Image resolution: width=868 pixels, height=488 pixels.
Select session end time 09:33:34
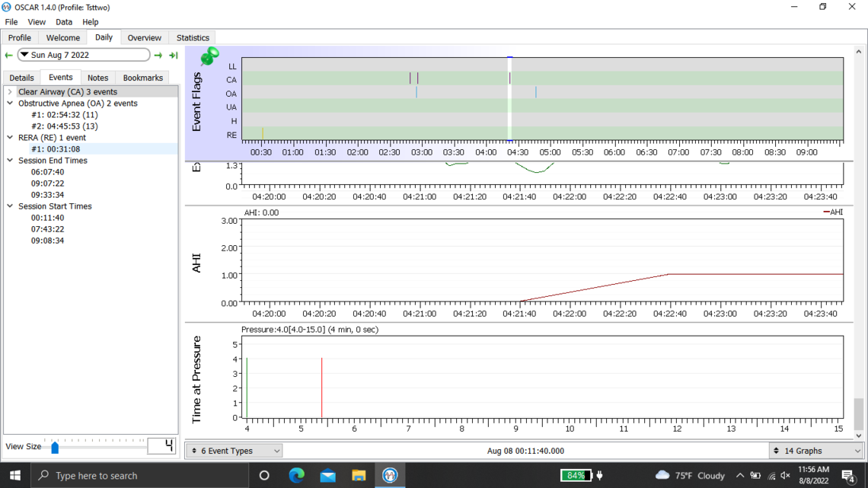pyautogui.click(x=48, y=196)
